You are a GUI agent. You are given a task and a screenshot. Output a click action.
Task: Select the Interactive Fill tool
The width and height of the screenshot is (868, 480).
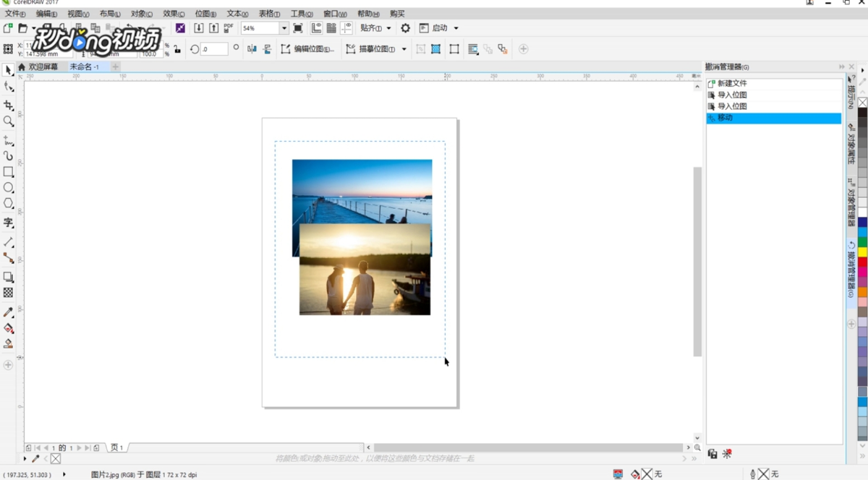pos(8,328)
